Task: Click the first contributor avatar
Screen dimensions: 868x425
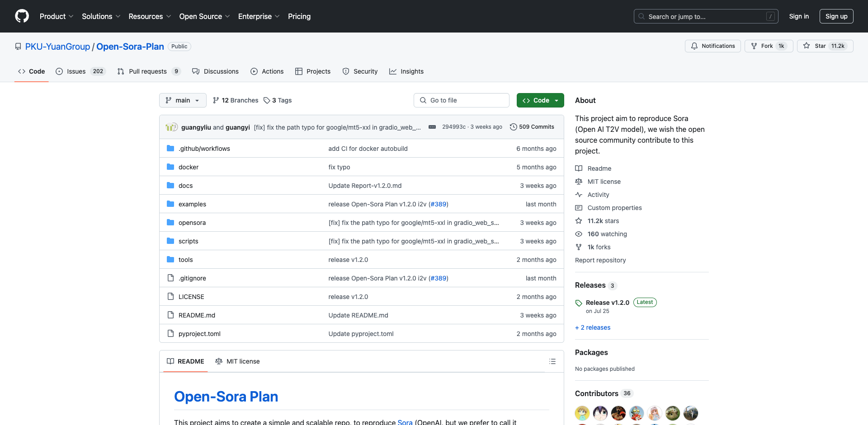Action: pyautogui.click(x=582, y=413)
